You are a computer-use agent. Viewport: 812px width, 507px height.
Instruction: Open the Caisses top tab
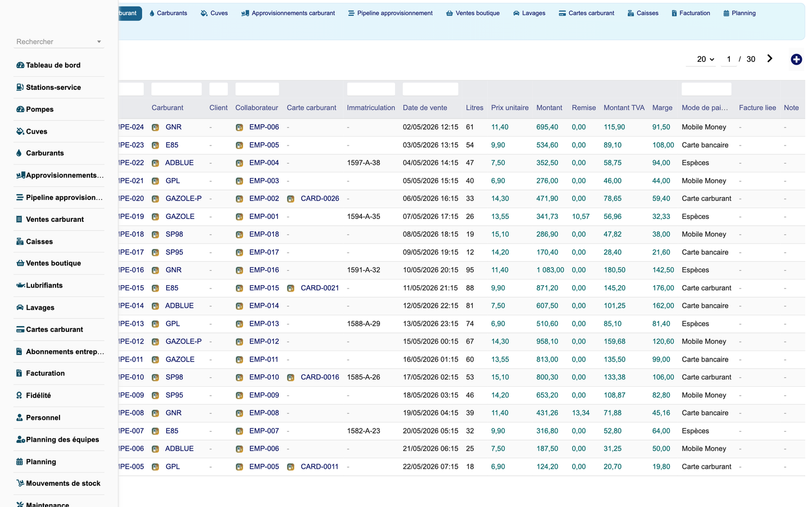(x=643, y=13)
